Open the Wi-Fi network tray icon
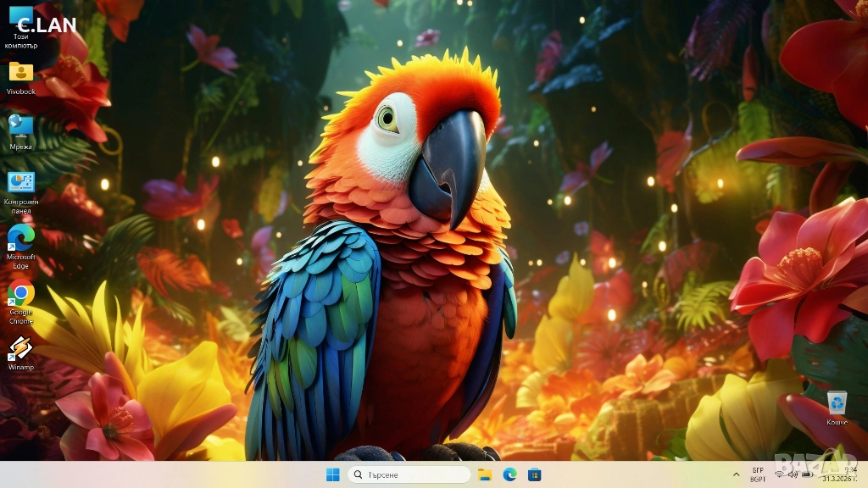Image resolution: width=868 pixels, height=488 pixels. [x=779, y=474]
